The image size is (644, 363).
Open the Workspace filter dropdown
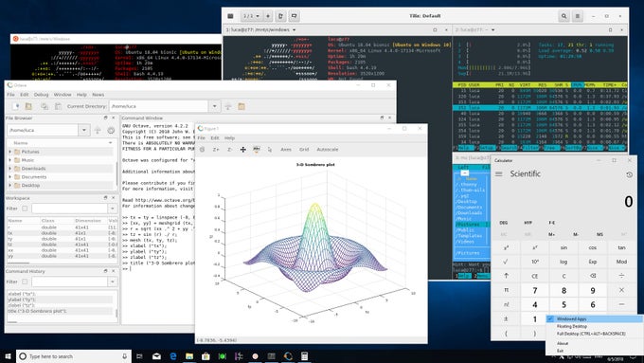(x=112, y=209)
